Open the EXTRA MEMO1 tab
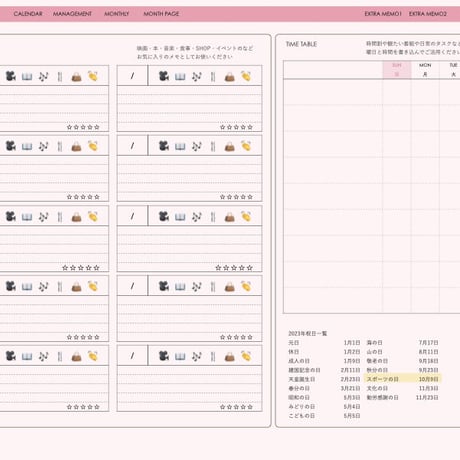The width and height of the screenshot is (460, 460). (383, 14)
